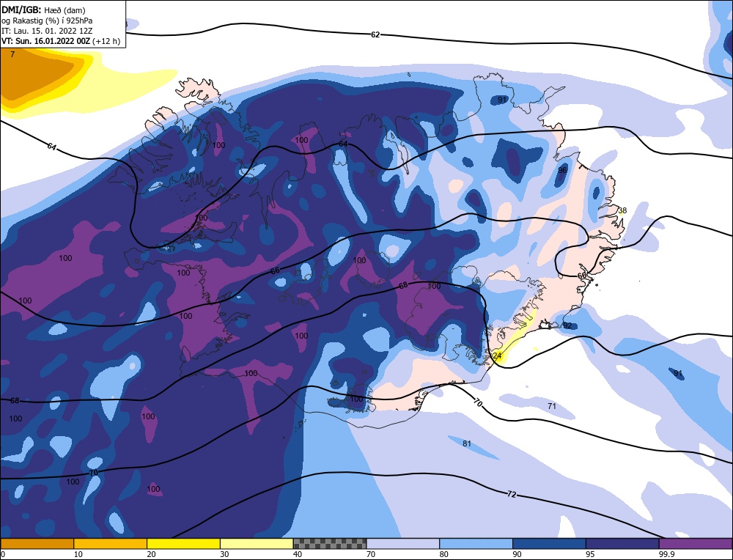The width and height of the screenshot is (733, 560).
Task: Click the orange 10–20 legend swatch
Action: click(111, 544)
